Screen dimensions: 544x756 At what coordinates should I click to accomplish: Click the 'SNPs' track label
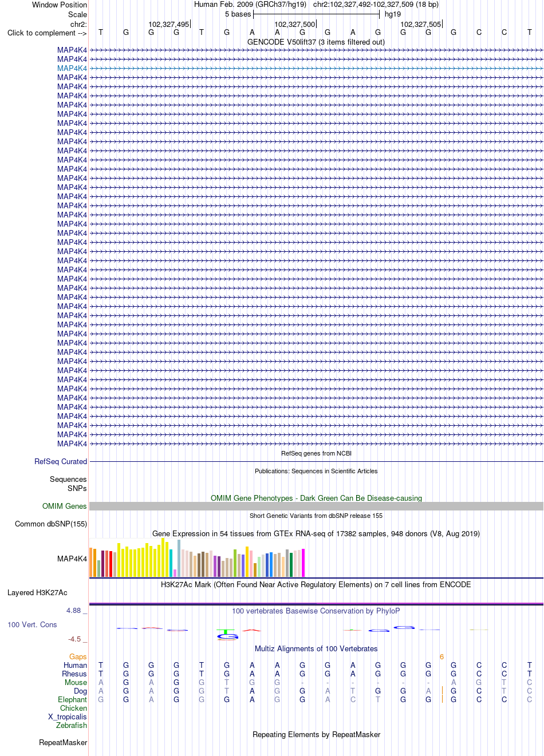(x=77, y=488)
